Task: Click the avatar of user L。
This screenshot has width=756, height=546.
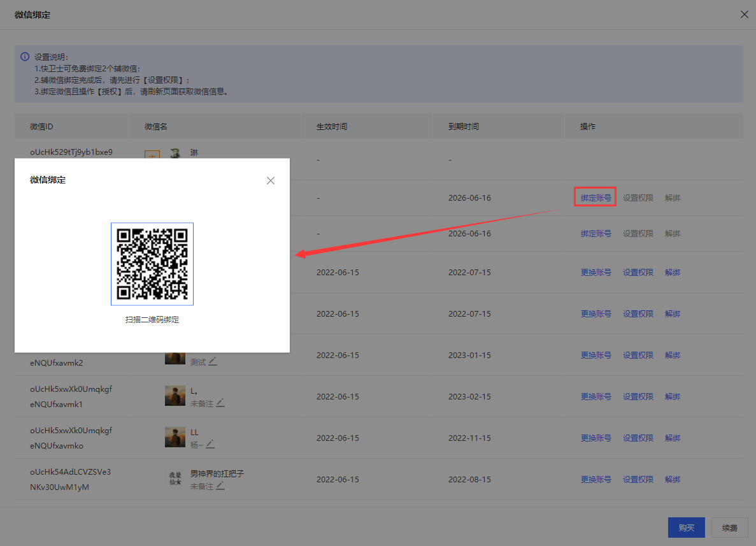Action: 175,396
